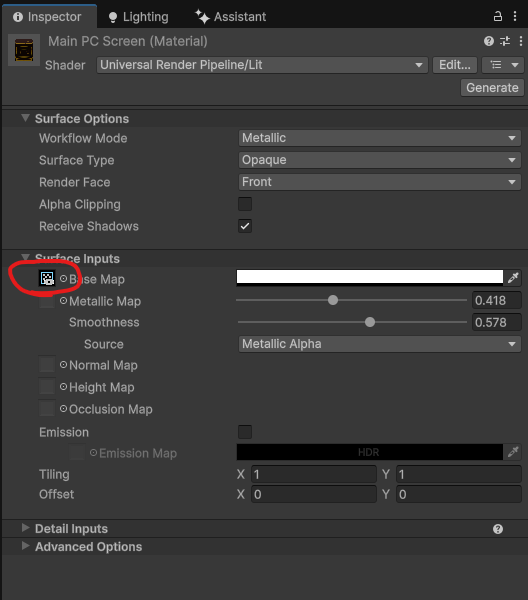Screen dimensions: 528x600
Task: Pick Base Map color with eyedropper
Action: click(513, 278)
